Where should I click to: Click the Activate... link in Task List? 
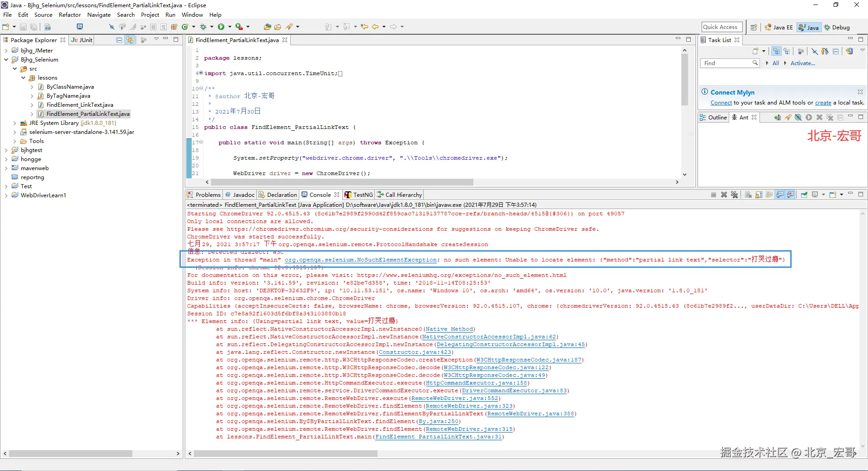pos(802,63)
